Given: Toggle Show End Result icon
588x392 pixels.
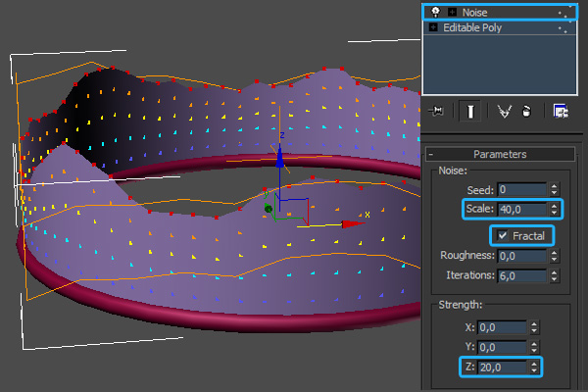Looking at the screenshot, I should pyautogui.click(x=470, y=112).
